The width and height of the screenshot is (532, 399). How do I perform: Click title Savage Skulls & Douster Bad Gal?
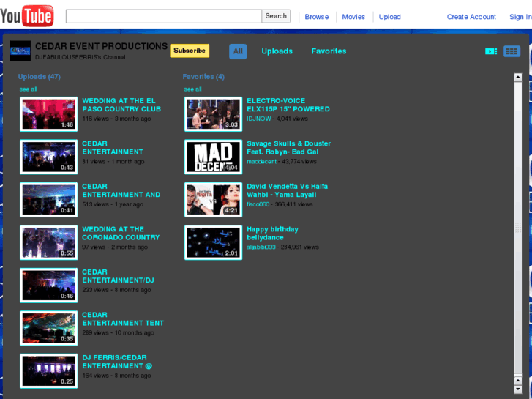(289, 148)
